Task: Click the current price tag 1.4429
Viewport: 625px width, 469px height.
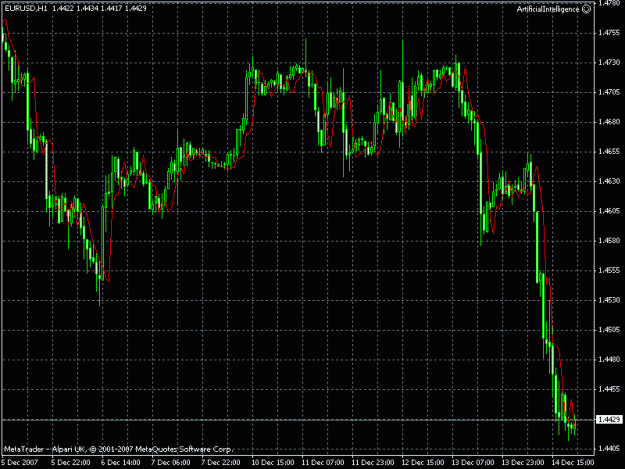Action: tap(609, 420)
